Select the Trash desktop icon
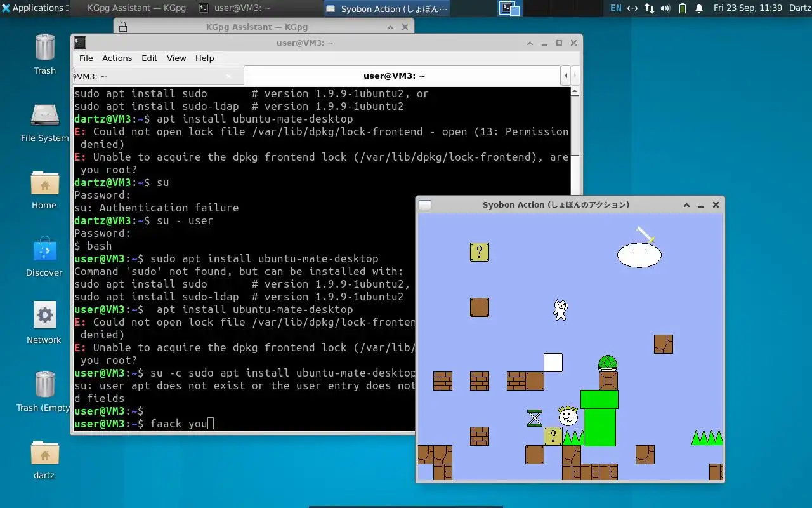 (44, 54)
